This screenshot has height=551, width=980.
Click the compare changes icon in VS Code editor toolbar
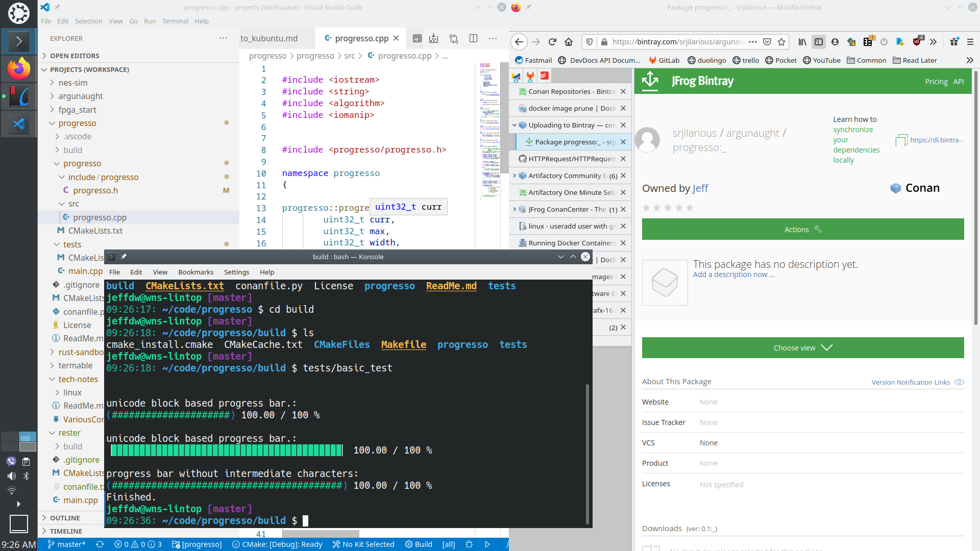[x=454, y=38]
